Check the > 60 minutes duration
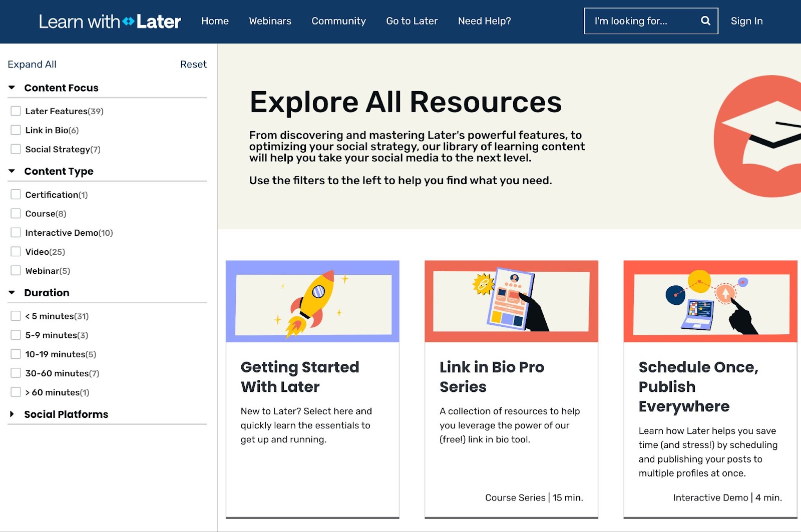The width and height of the screenshot is (801, 532). pos(16,392)
